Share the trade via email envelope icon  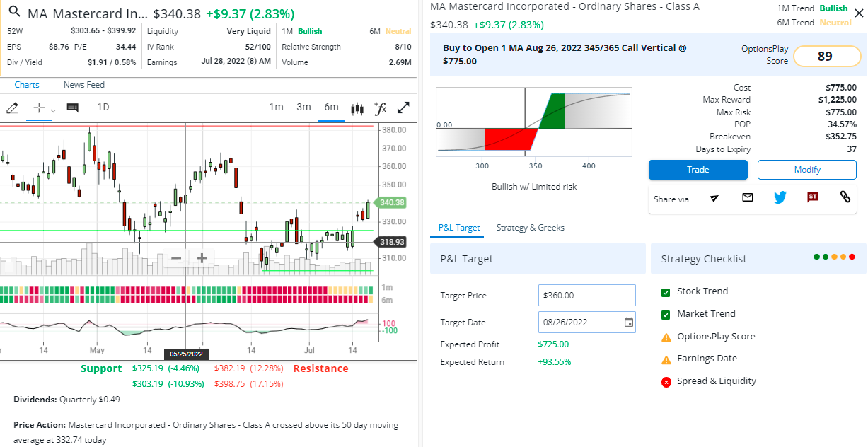tap(748, 197)
